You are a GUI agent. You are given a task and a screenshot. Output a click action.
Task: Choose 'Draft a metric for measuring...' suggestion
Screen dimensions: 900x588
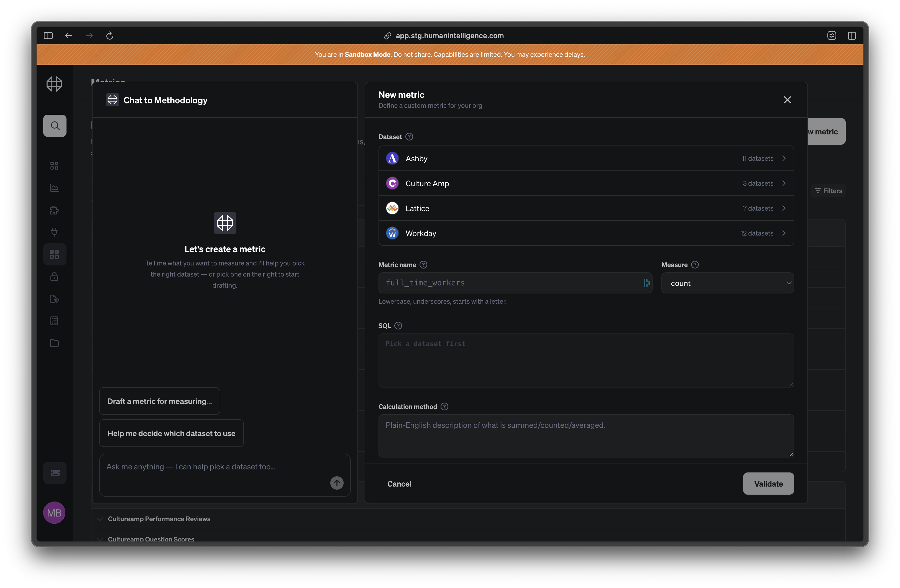coord(160,401)
